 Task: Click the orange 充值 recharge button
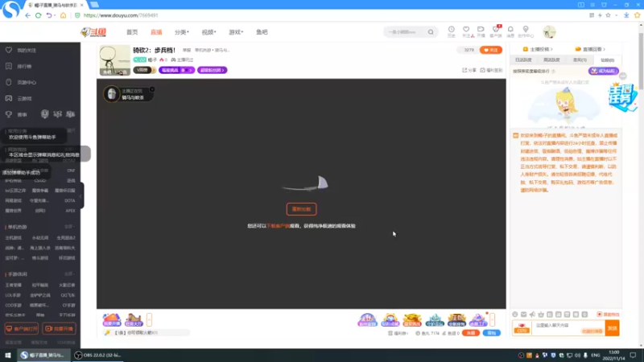[x=471, y=333]
